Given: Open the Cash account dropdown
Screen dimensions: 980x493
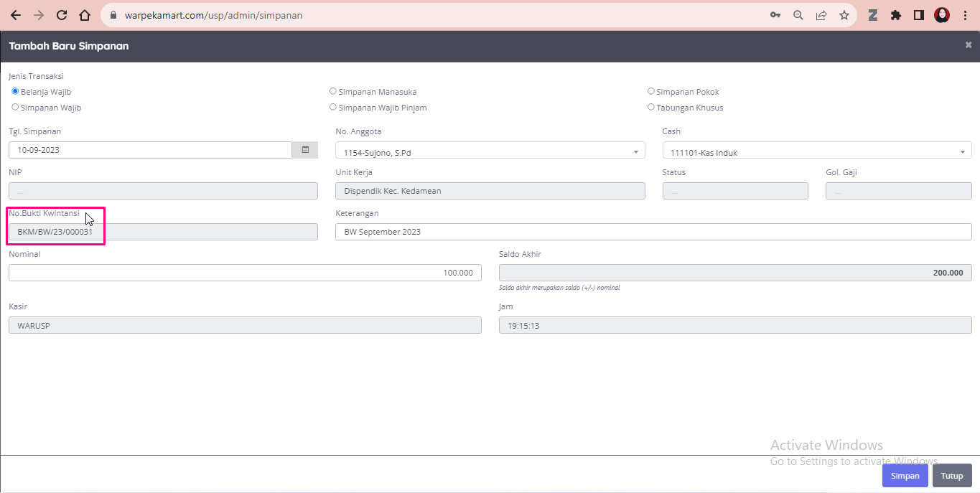Looking at the screenshot, I should click(x=817, y=150).
